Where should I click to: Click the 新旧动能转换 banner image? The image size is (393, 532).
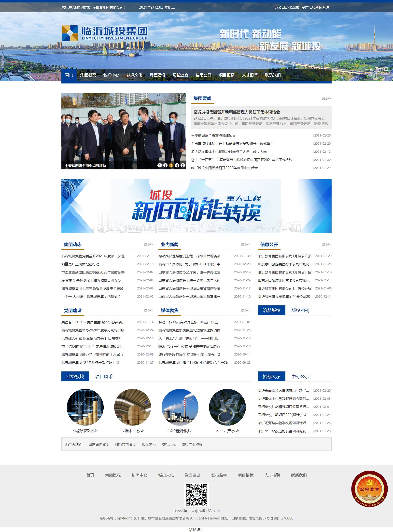click(x=196, y=206)
